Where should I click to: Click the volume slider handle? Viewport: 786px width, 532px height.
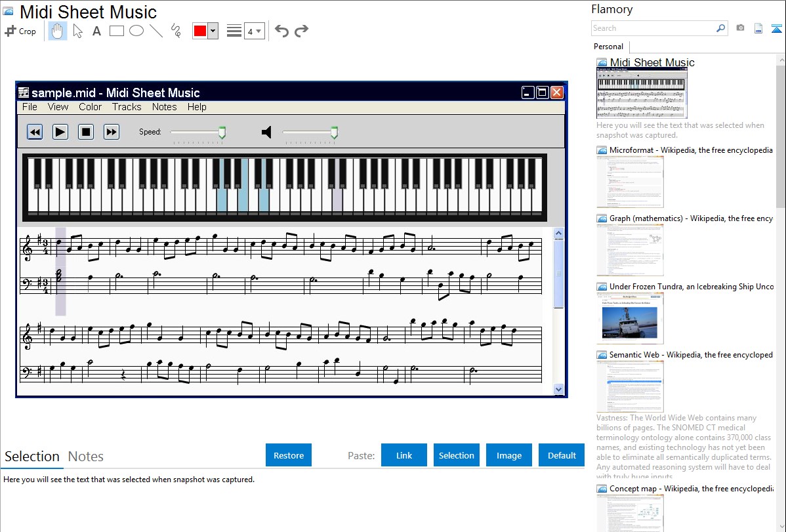[335, 133]
